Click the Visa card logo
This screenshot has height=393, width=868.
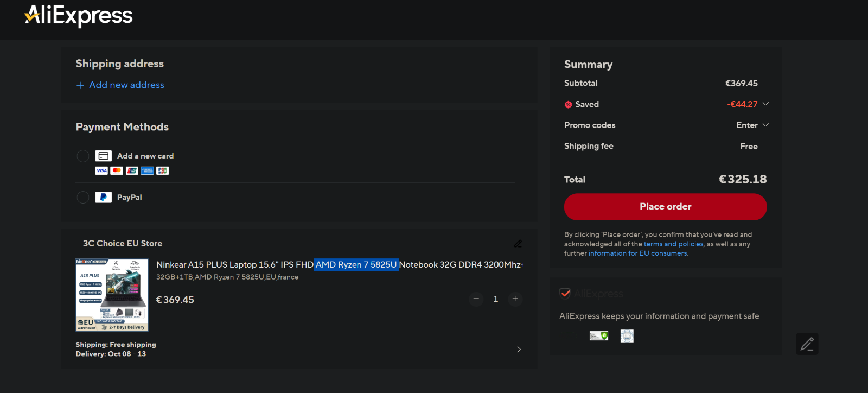point(101,170)
